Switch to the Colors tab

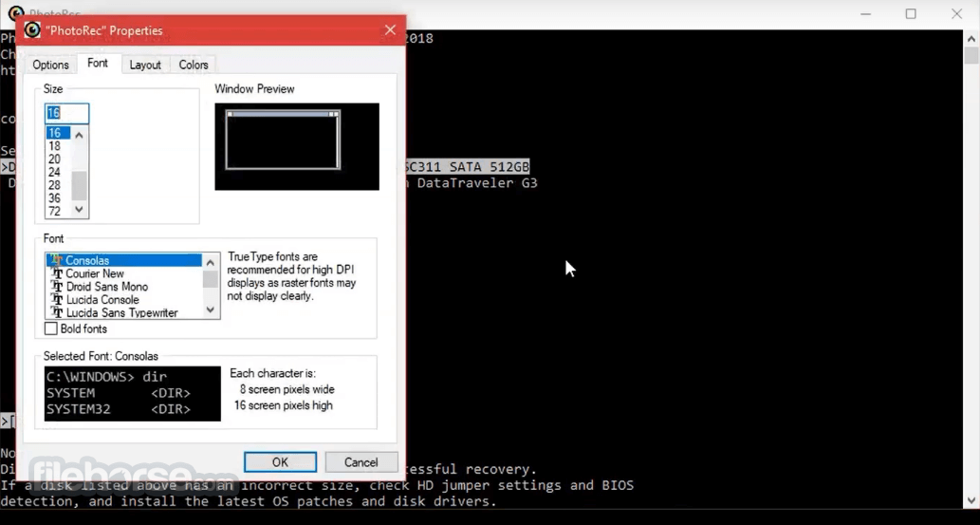coord(194,66)
